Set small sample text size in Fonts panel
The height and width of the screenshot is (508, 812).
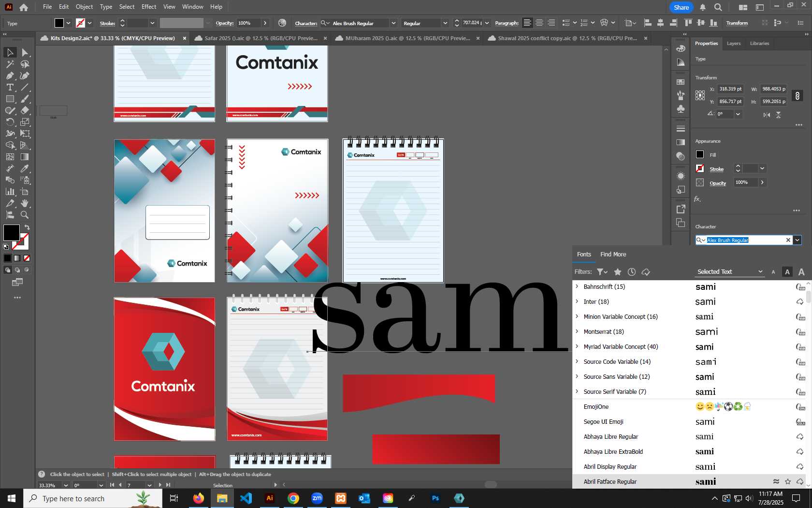pos(773,272)
